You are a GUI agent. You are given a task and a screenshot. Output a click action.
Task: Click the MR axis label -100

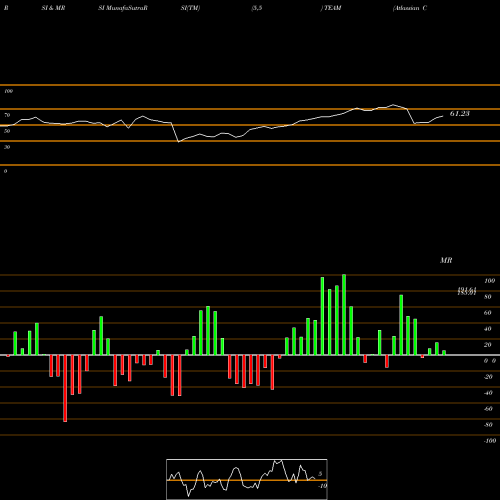pyautogui.click(x=489, y=441)
